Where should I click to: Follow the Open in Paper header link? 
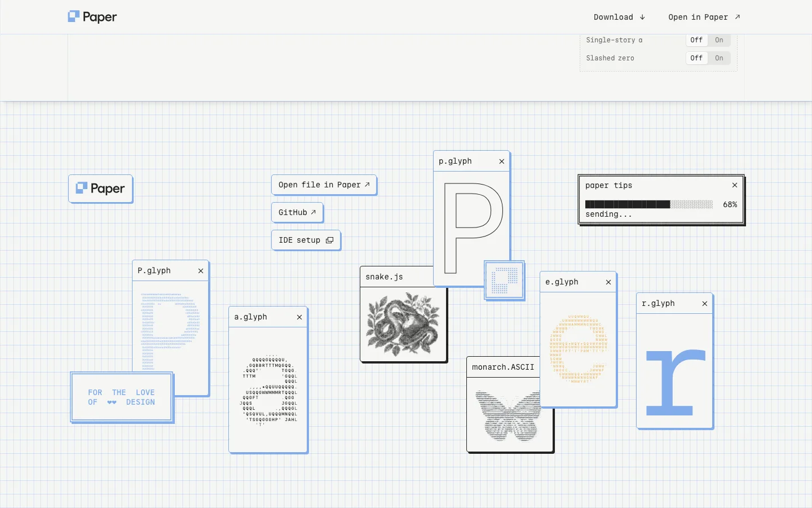coord(704,17)
